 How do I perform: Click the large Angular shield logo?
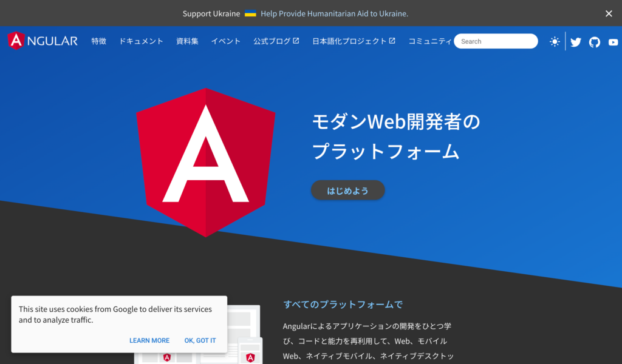(205, 162)
